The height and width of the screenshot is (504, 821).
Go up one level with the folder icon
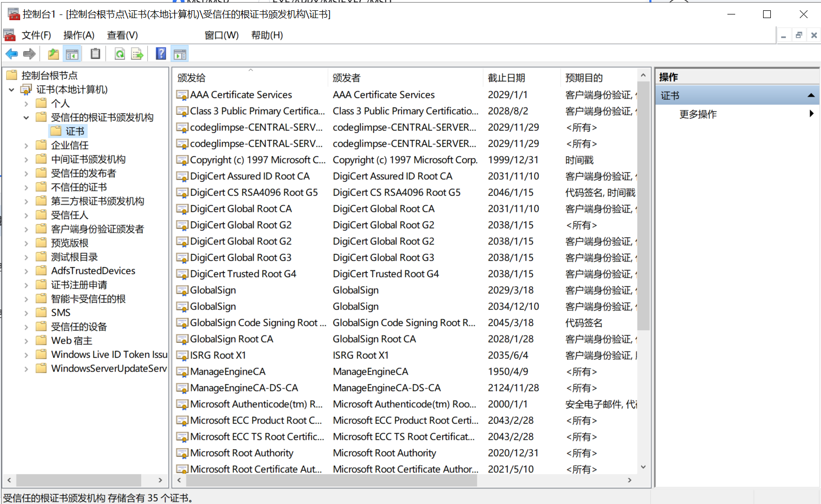point(53,54)
